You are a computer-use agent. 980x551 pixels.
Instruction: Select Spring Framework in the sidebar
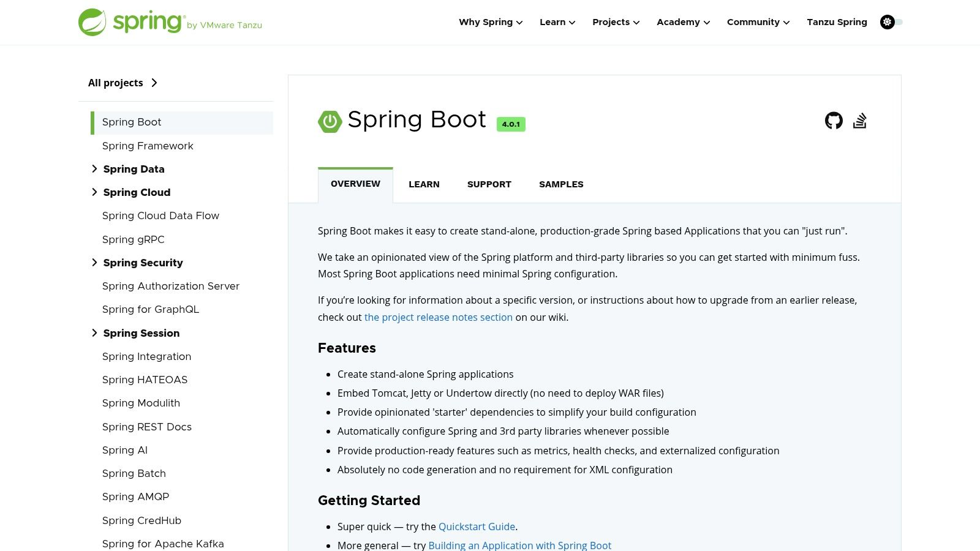tap(147, 146)
